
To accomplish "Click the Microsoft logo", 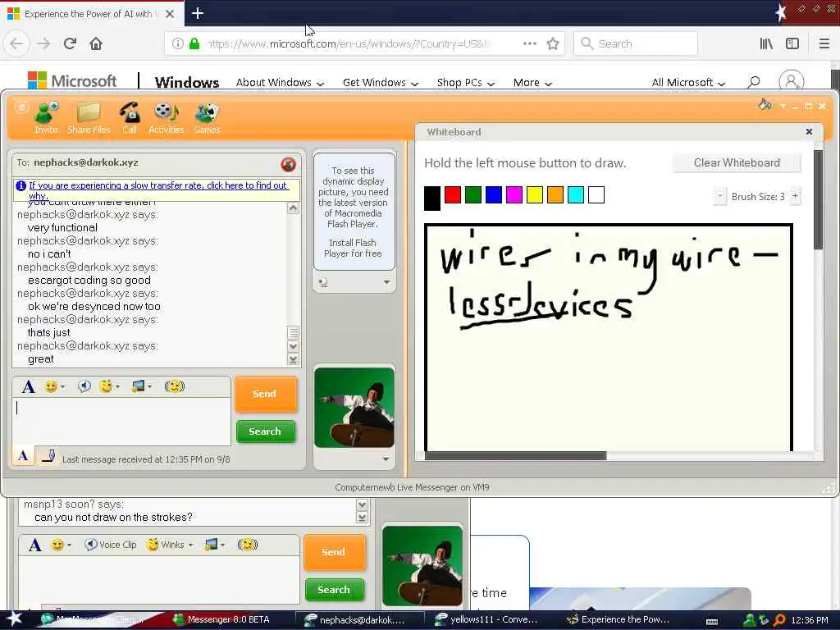I will pos(72,81).
